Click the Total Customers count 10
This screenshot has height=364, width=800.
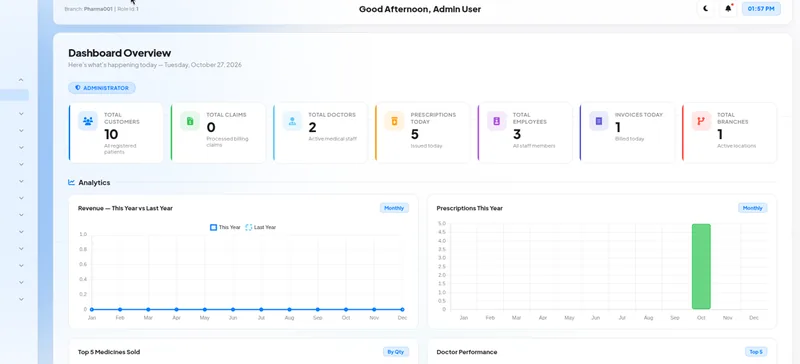coord(111,134)
